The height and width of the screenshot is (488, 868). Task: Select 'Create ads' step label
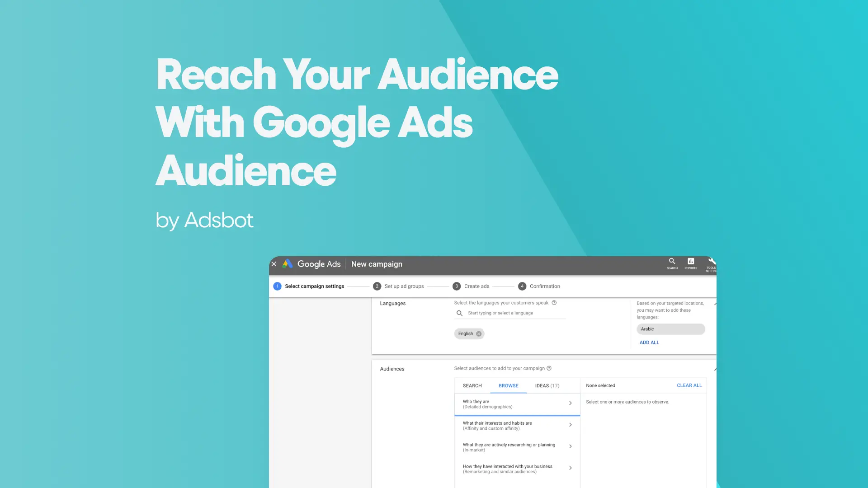tap(476, 286)
